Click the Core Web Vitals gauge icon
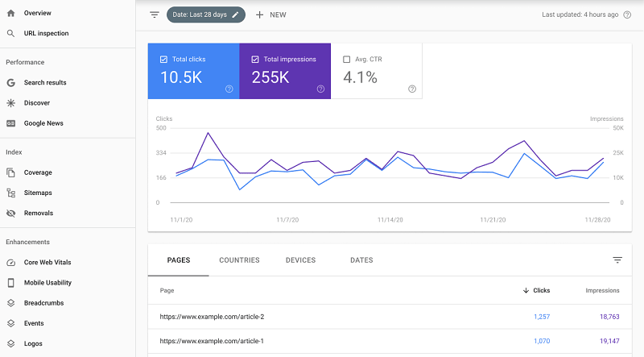This screenshot has width=644, height=357. click(x=11, y=263)
